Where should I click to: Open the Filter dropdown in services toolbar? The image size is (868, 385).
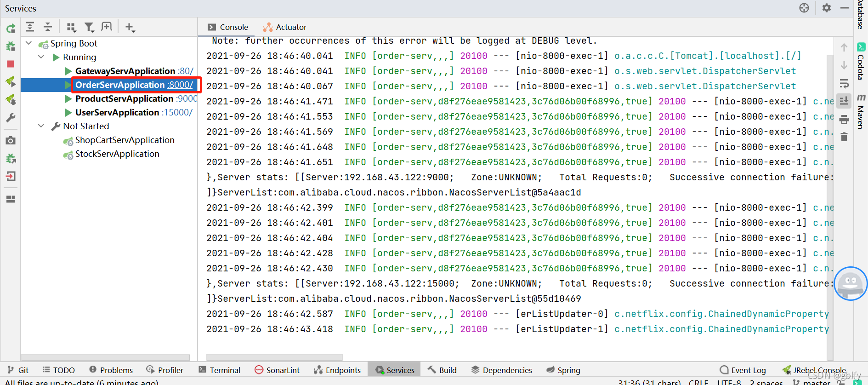[x=89, y=27]
